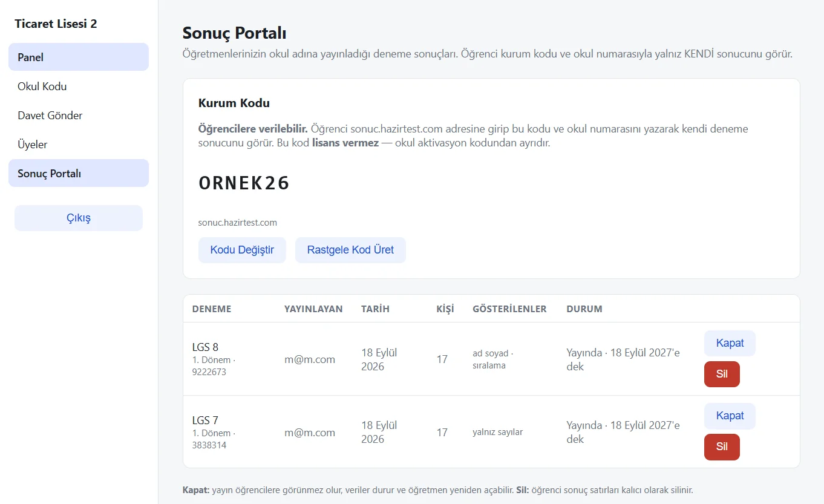Image resolution: width=824 pixels, height=504 pixels.
Task: Click m@m.com in LGS 8 row
Action: 310,359
